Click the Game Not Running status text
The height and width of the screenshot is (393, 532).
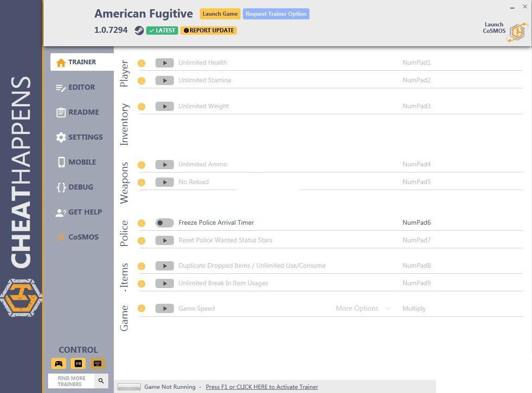pos(170,387)
